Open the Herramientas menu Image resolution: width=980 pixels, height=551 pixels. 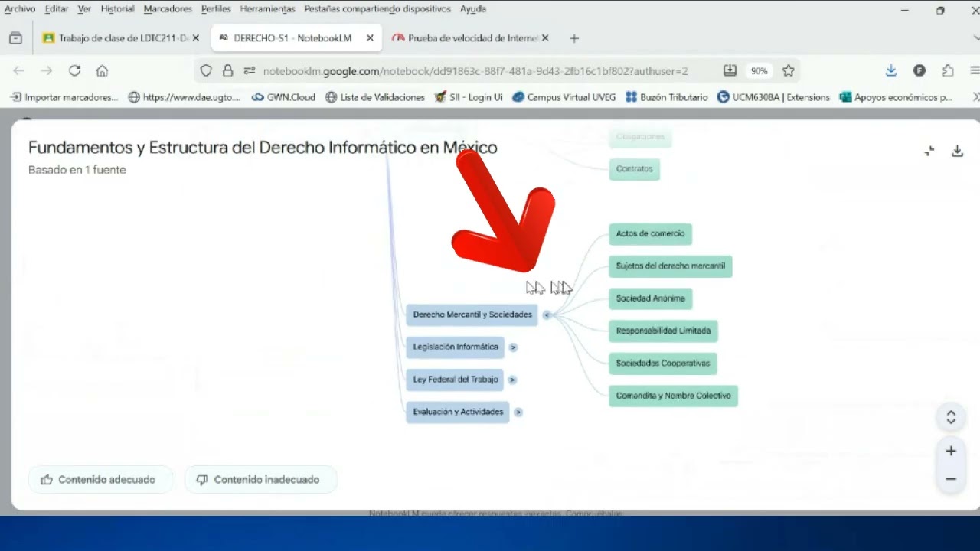[x=267, y=9]
